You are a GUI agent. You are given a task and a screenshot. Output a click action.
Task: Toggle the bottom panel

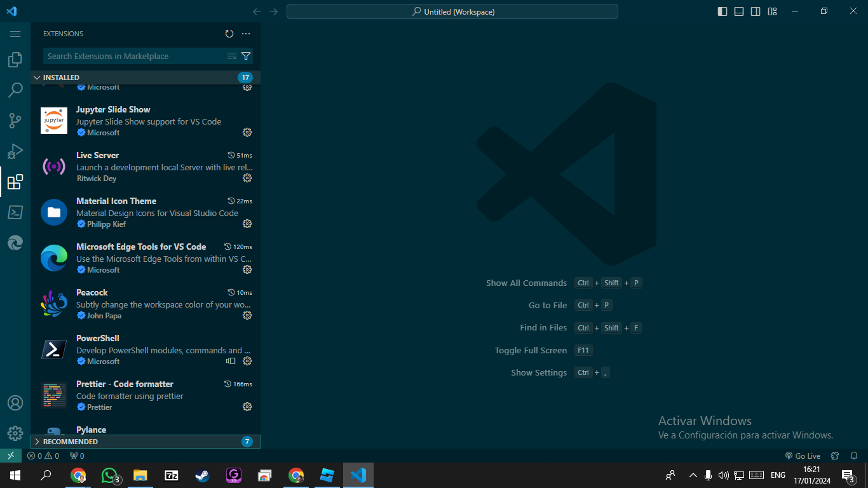[x=739, y=11]
